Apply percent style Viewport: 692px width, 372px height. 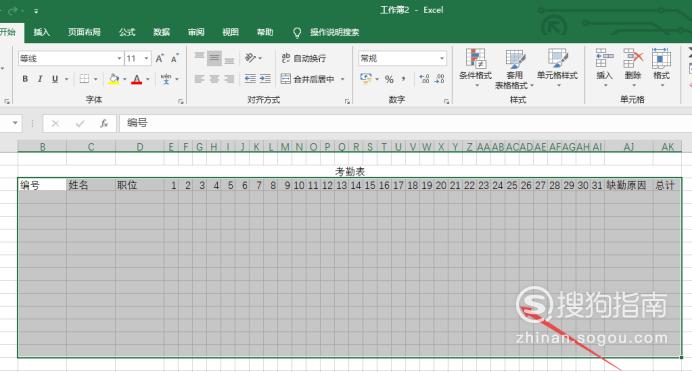(x=389, y=79)
